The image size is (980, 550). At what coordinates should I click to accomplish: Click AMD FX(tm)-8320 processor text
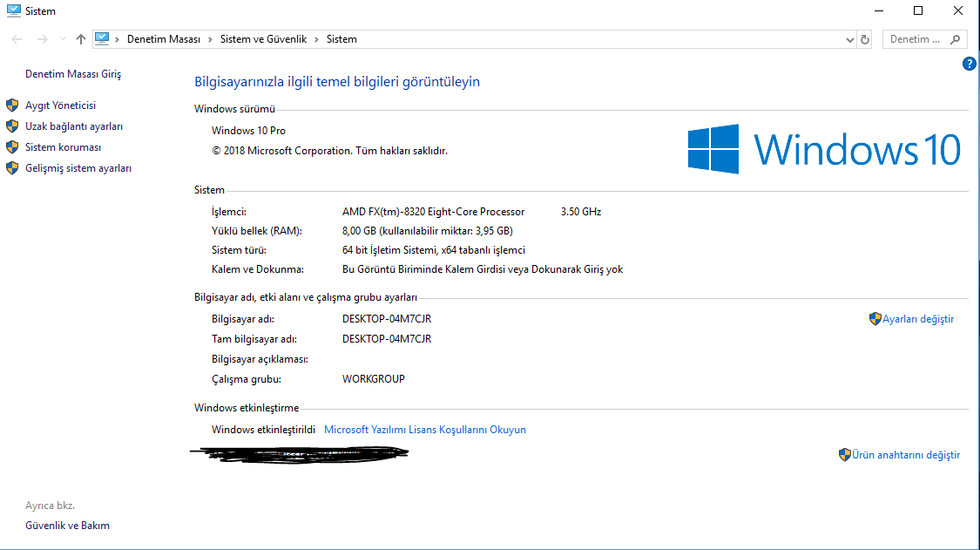[433, 212]
